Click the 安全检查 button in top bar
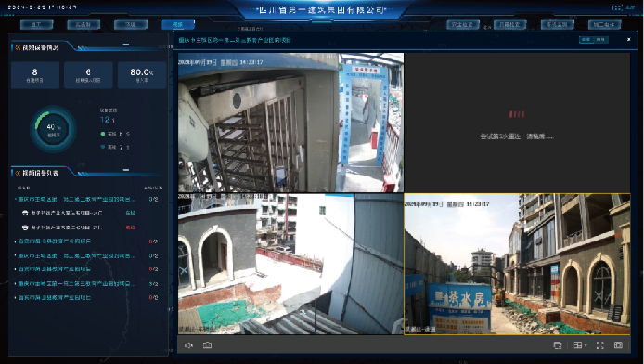Screen dimensions: 644x364 click(463, 25)
